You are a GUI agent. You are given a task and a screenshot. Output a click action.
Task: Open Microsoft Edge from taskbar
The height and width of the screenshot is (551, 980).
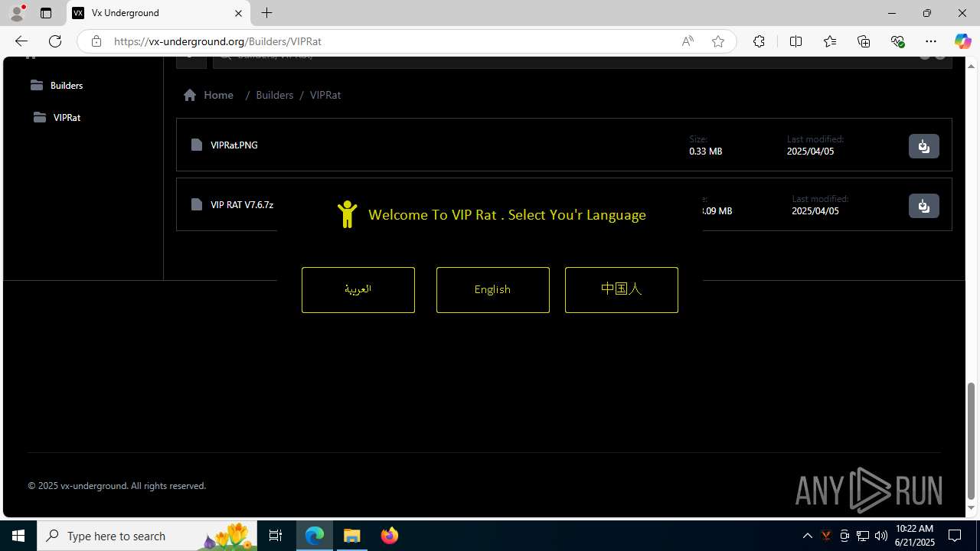coord(315,536)
